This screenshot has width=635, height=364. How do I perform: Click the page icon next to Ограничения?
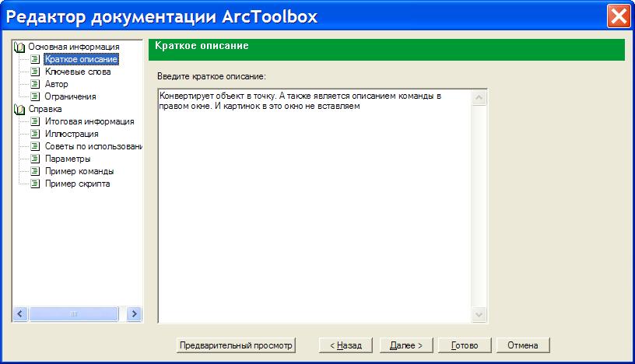coord(35,96)
